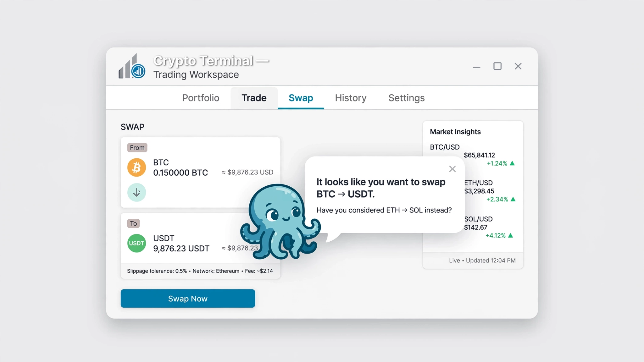Image resolution: width=644 pixels, height=362 pixels.
Task: Open the History tab
Action: tap(351, 98)
